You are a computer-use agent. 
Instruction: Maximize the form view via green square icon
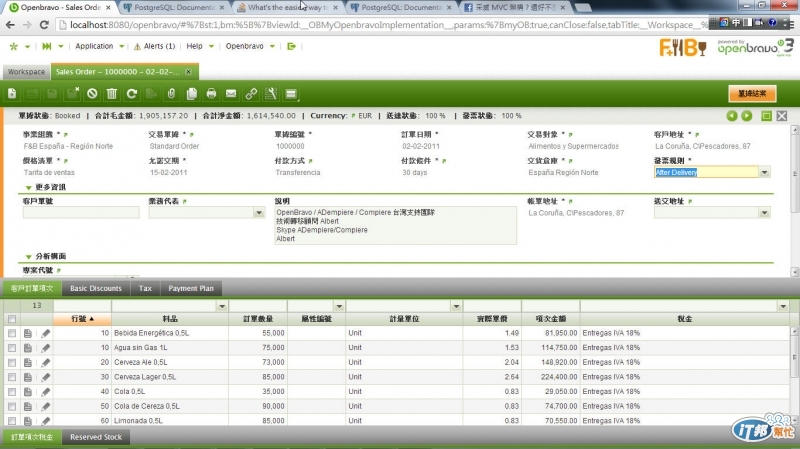pyautogui.click(x=766, y=116)
